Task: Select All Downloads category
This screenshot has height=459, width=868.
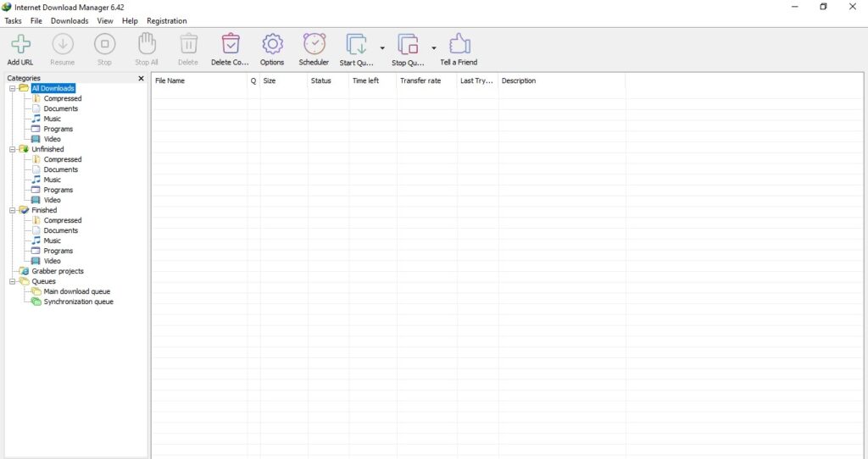Action: 53,88
